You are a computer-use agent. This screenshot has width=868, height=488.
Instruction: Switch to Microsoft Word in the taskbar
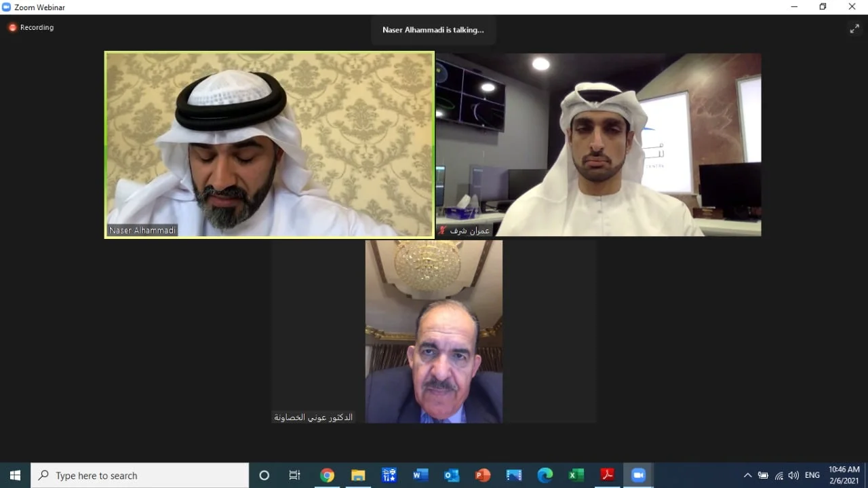tap(420, 475)
